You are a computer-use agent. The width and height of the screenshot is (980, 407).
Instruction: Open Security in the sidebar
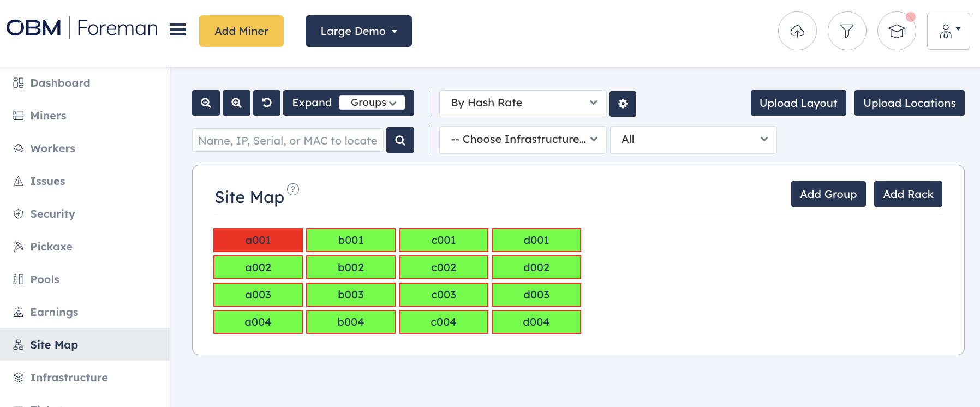(x=85, y=214)
